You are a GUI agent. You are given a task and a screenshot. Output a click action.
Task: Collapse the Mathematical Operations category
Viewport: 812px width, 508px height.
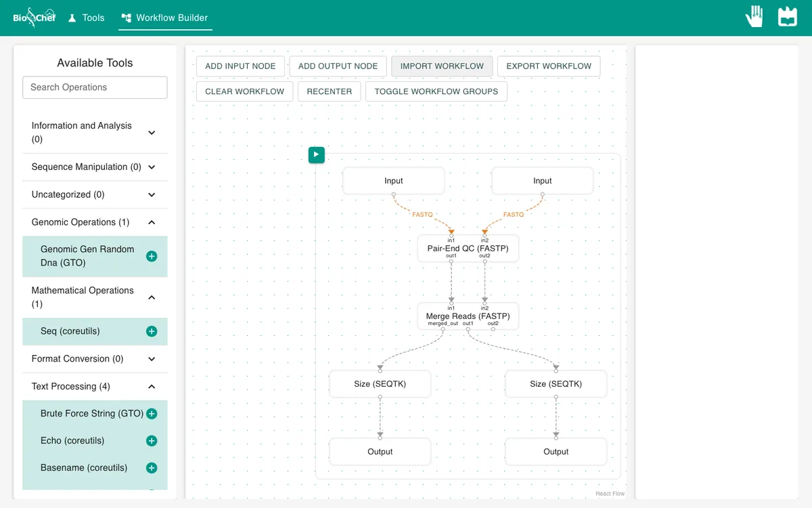[x=95, y=297]
